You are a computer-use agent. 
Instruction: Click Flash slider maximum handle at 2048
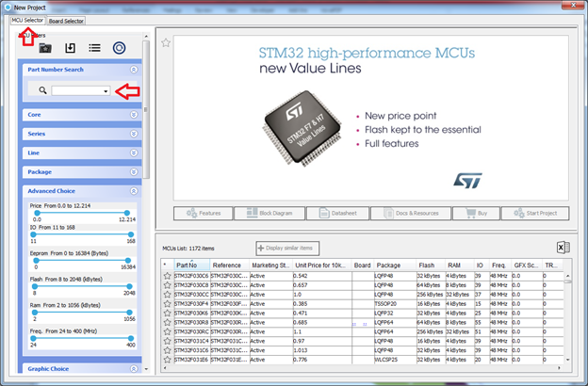[129, 286]
